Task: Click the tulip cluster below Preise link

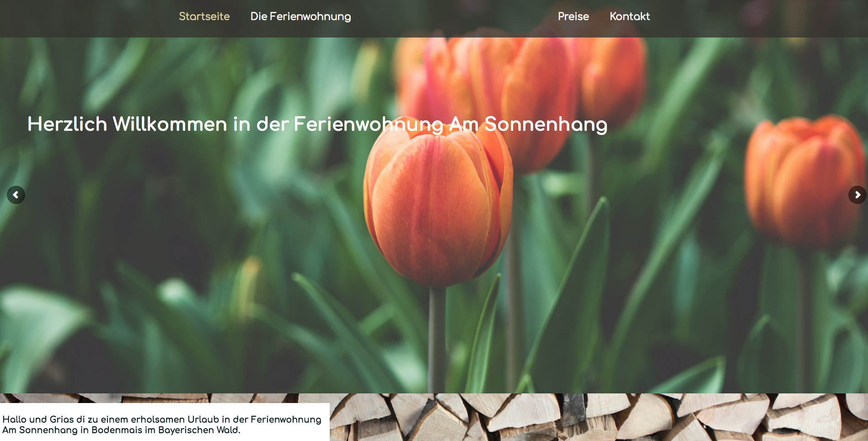Action: pos(521,91)
